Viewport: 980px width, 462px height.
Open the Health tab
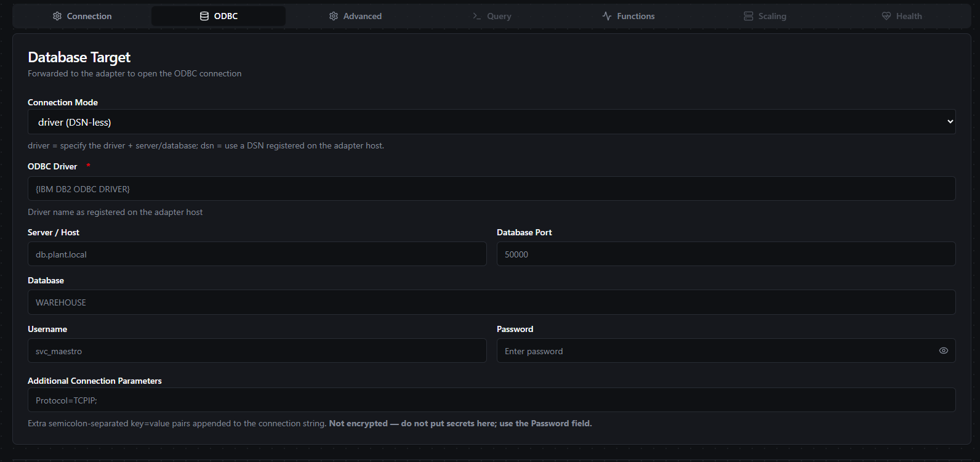902,16
